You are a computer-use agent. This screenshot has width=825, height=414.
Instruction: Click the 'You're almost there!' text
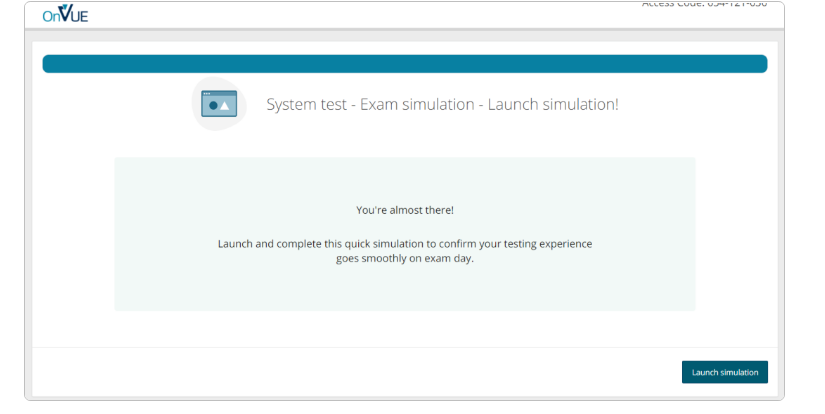[405, 210]
